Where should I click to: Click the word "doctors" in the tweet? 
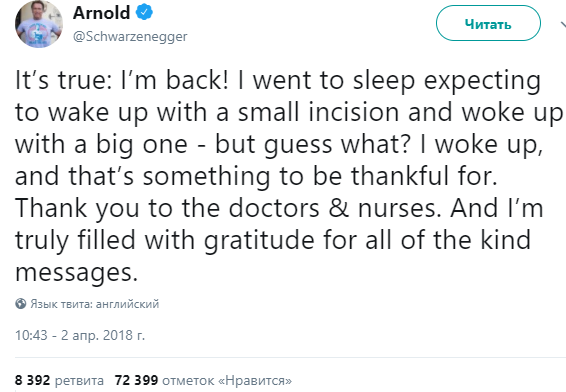click(274, 208)
